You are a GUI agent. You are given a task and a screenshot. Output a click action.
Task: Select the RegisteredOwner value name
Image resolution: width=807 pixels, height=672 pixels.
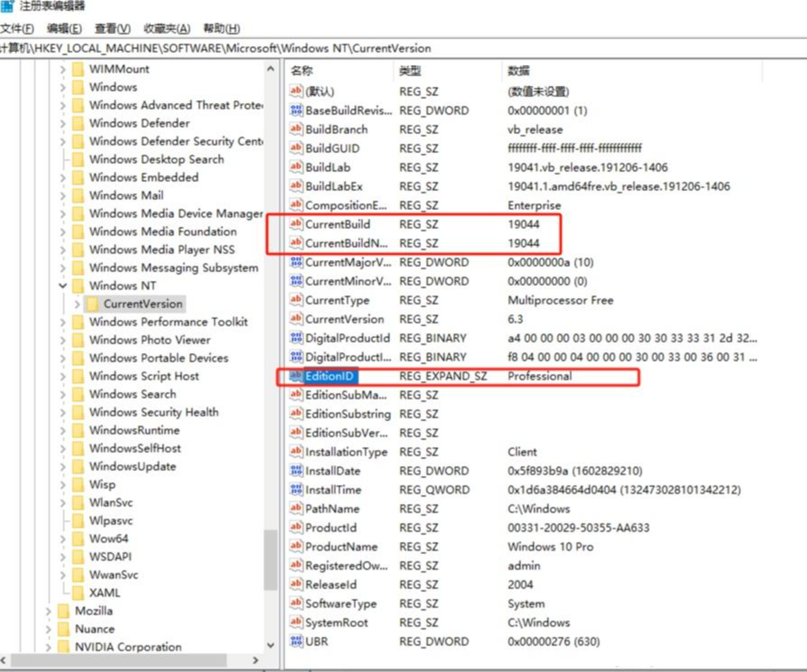click(x=346, y=565)
